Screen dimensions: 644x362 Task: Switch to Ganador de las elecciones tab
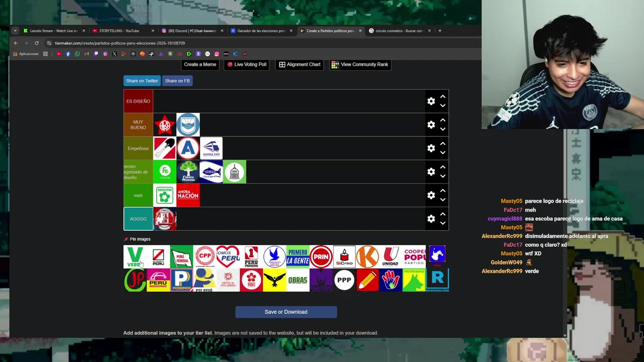(x=261, y=31)
